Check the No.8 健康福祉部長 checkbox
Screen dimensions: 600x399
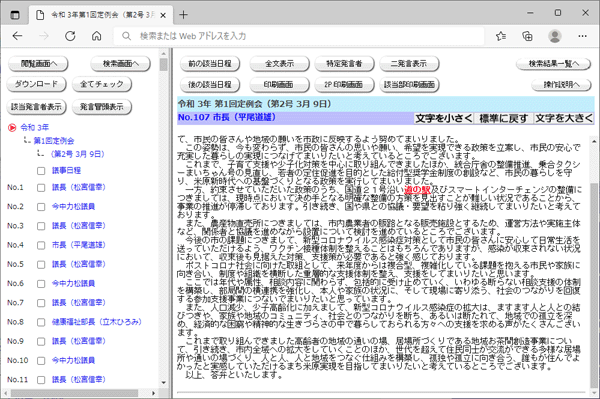click(41, 322)
